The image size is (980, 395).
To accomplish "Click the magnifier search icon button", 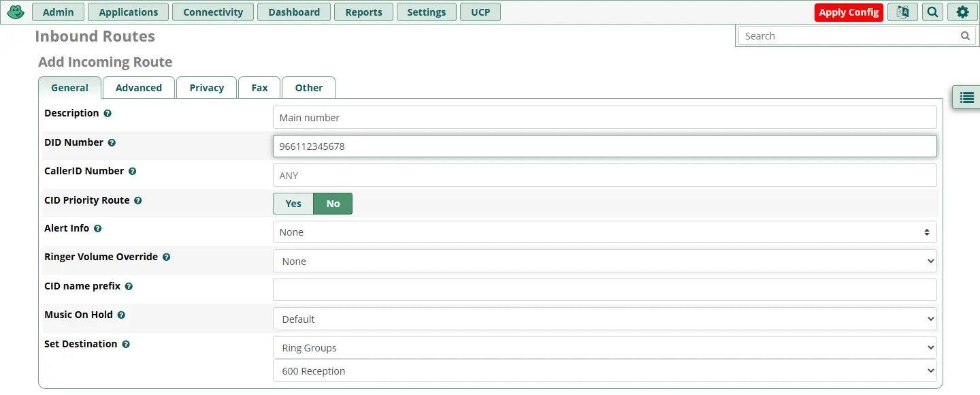I will (932, 12).
